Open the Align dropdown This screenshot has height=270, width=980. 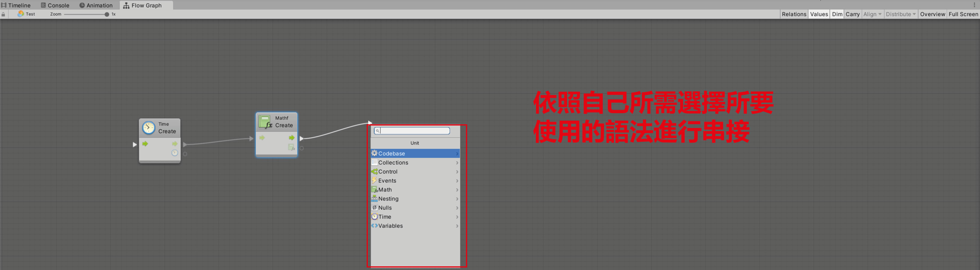pyautogui.click(x=872, y=14)
